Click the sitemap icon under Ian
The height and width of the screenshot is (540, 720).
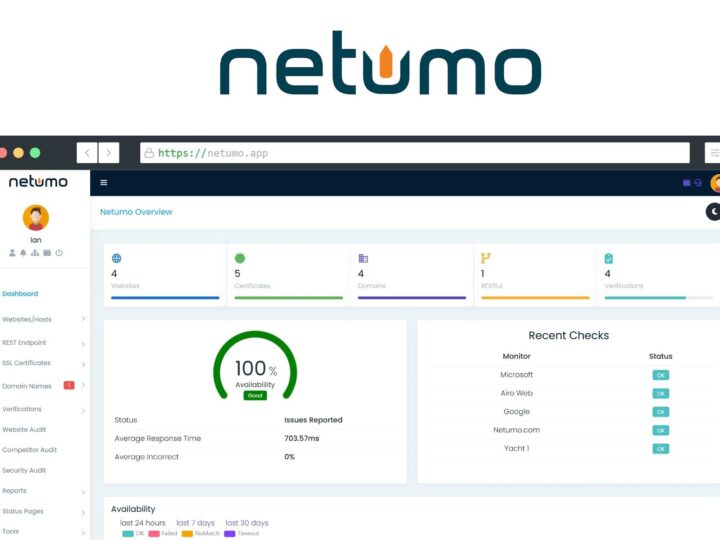coord(35,253)
